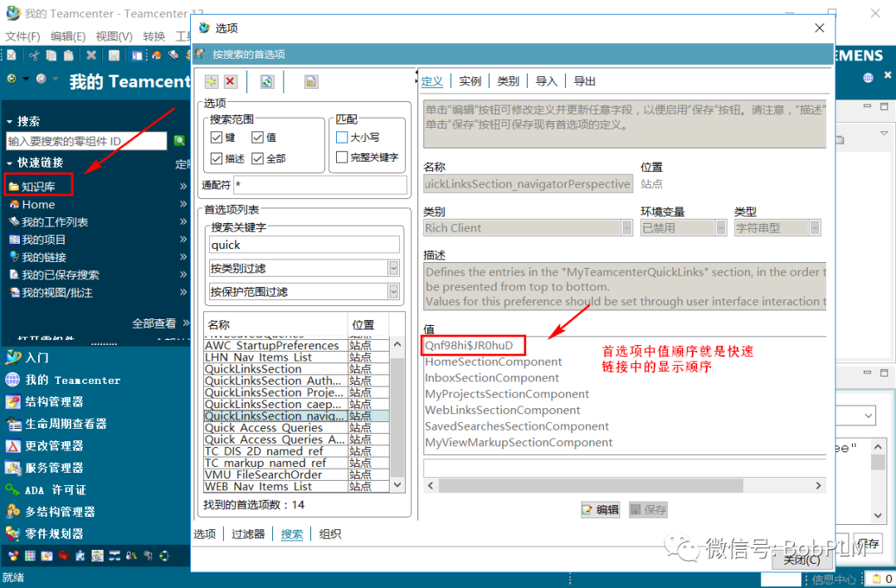Click the preference list scrollbar up arrow
Image resolution: width=896 pixels, height=588 pixels.
point(397,344)
